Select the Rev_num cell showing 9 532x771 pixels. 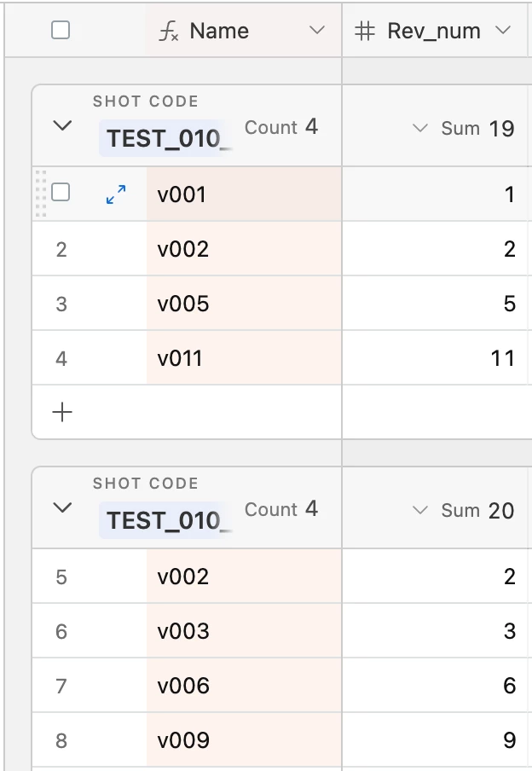coord(435,740)
